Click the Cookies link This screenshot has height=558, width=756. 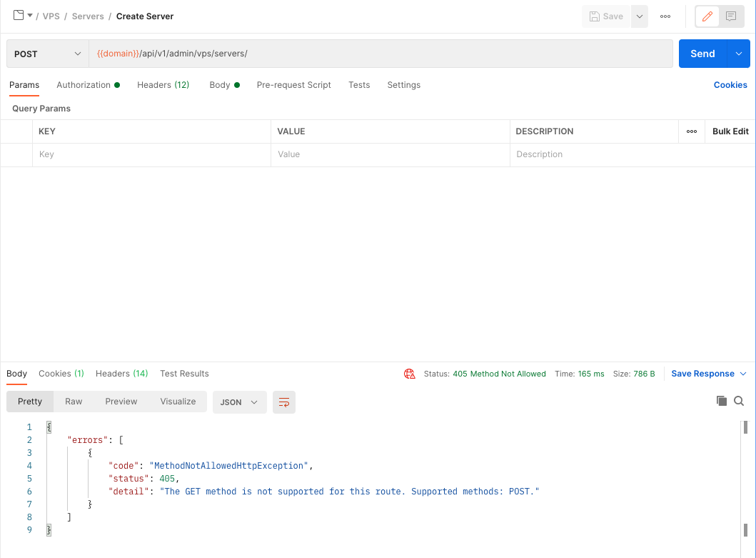point(730,85)
